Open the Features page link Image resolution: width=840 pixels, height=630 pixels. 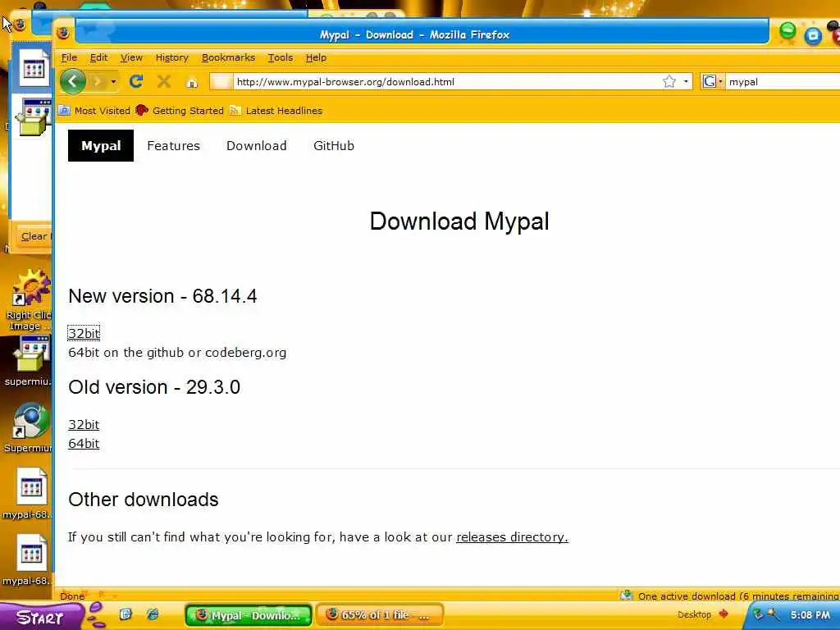[174, 146]
